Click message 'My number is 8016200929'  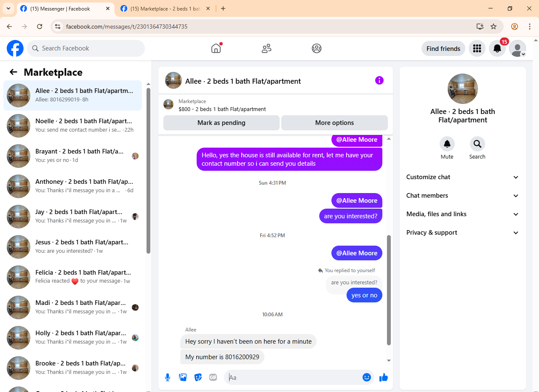click(x=222, y=357)
